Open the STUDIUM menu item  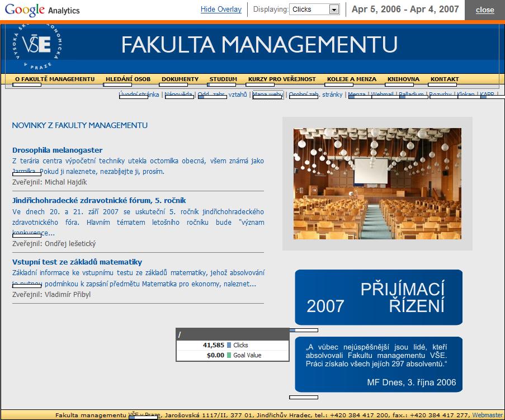tap(223, 79)
